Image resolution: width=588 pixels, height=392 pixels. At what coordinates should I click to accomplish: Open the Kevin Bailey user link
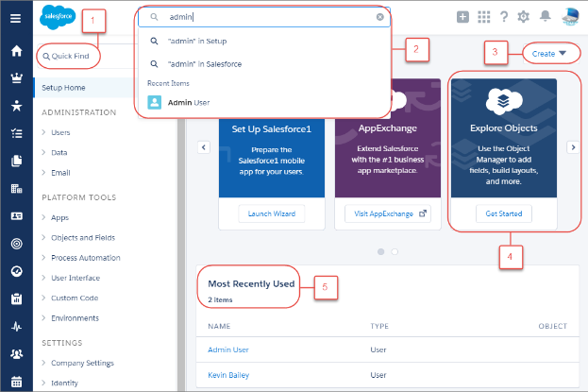[230, 375]
